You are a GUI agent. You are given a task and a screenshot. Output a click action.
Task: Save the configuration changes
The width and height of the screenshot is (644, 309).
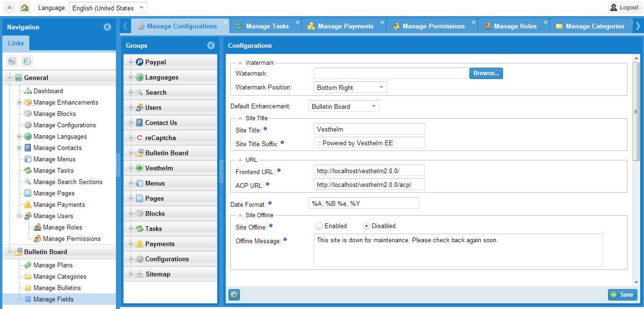tap(622, 294)
